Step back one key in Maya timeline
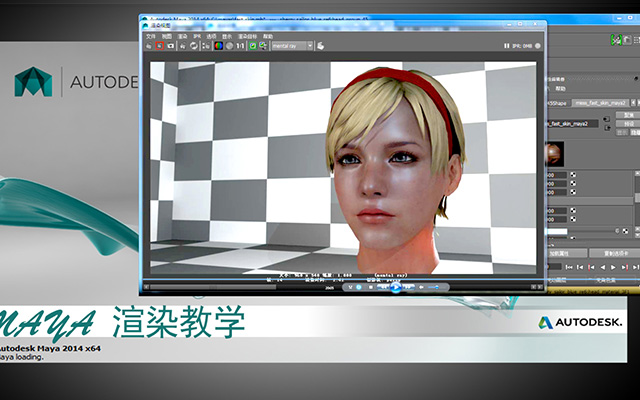The height and width of the screenshot is (400, 640). (x=591, y=267)
